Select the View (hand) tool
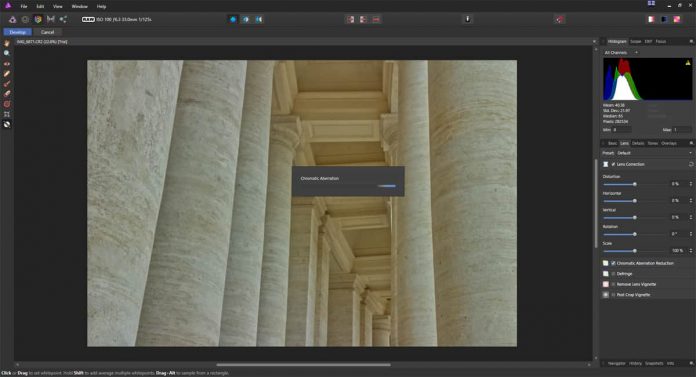The width and height of the screenshot is (696, 377). point(7,43)
